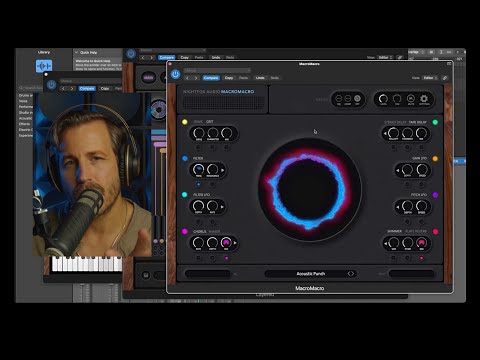The width and height of the screenshot is (480, 360).
Task: Click Copy in the MacroMacro window
Action: pos(229,78)
